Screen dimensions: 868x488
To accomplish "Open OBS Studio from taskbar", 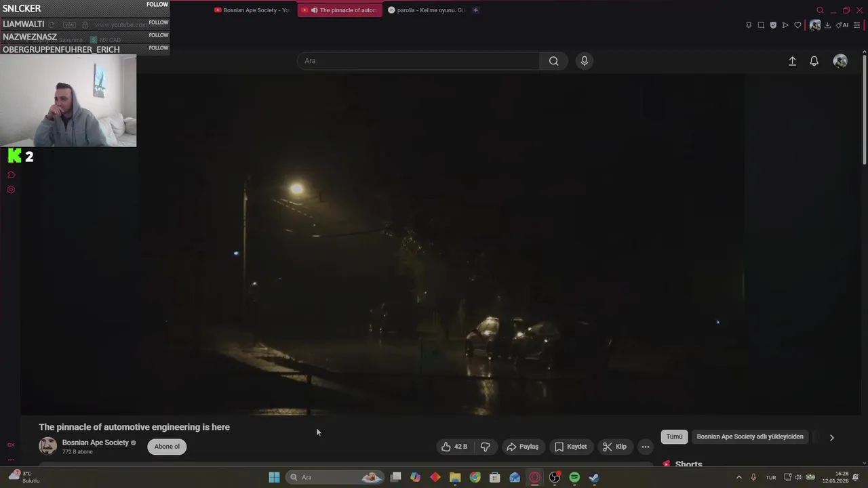I will coord(555,477).
